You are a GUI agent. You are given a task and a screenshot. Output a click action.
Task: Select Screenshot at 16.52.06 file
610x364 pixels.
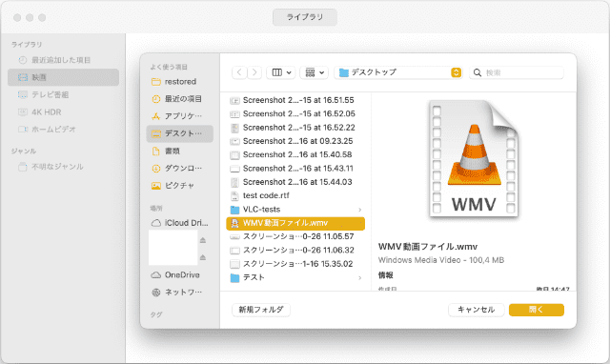(x=295, y=114)
